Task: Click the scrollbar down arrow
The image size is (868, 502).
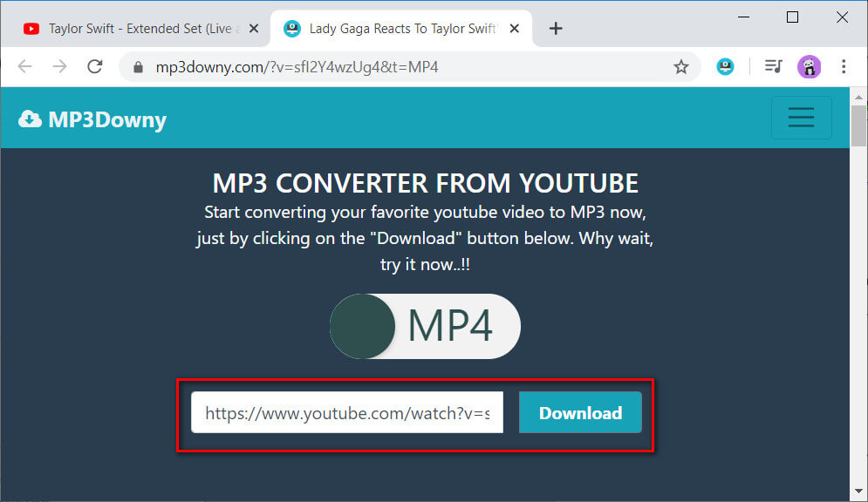Action: click(x=858, y=491)
